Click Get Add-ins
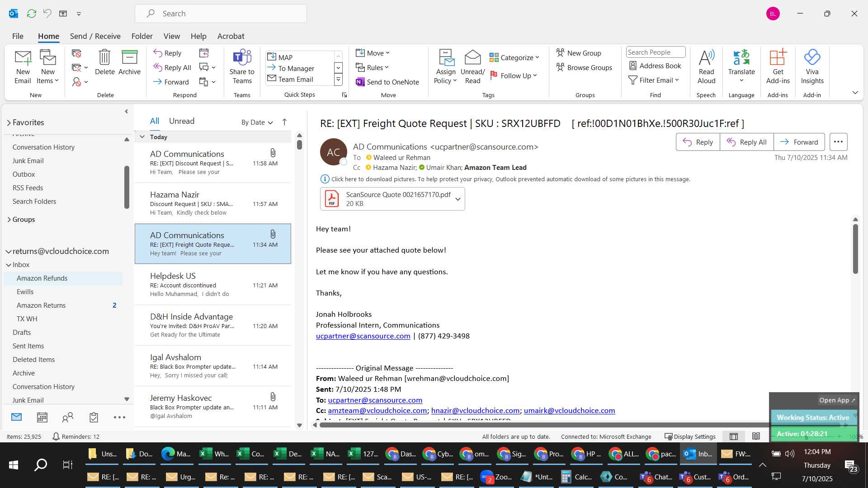 coord(778,67)
